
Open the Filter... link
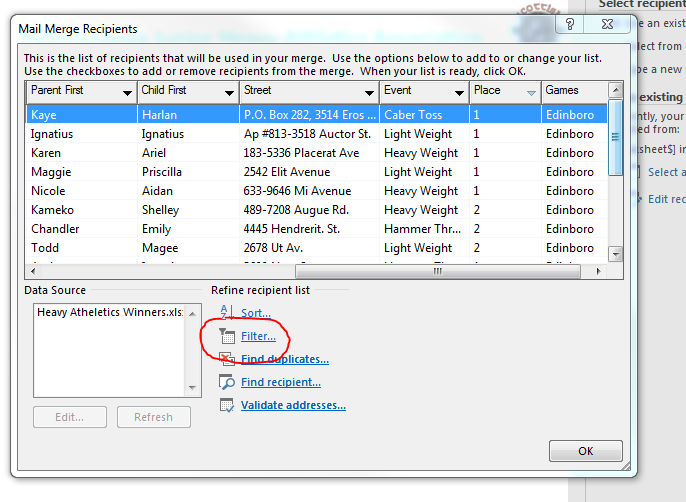point(258,337)
